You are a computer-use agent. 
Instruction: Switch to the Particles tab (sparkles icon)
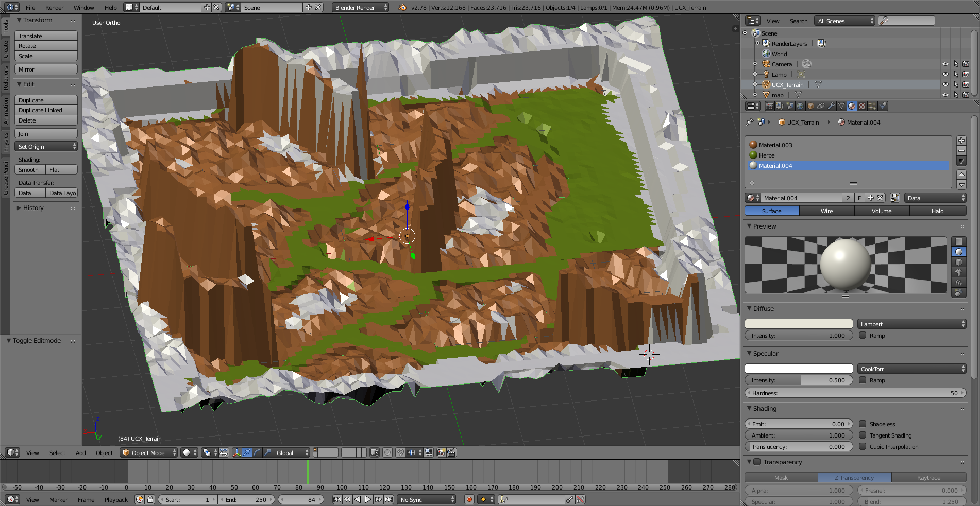point(872,107)
